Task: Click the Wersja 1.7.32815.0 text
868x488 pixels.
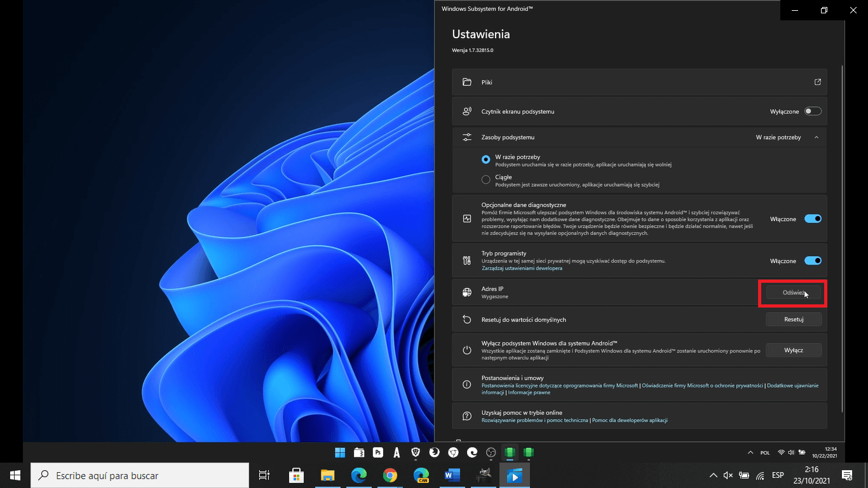Action: (473, 50)
